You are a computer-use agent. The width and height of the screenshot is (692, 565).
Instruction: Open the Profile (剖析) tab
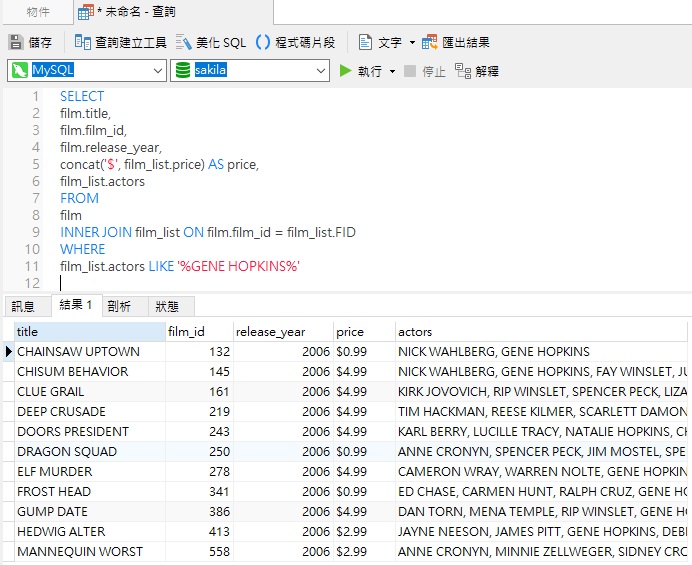click(x=119, y=306)
